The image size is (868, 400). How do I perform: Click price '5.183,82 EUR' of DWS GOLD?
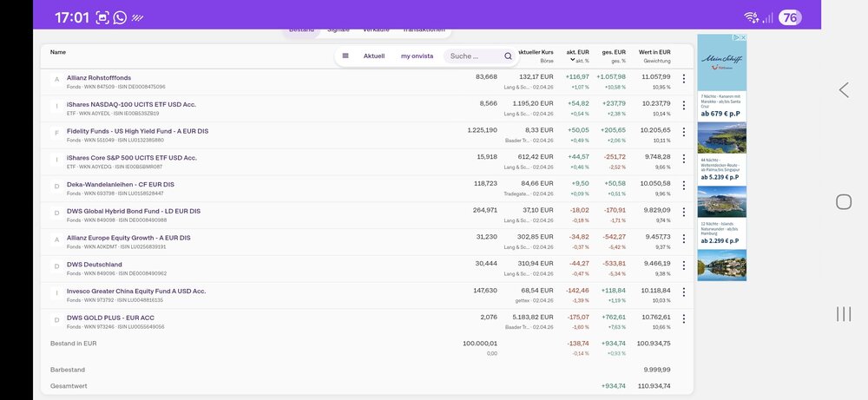[x=533, y=317]
